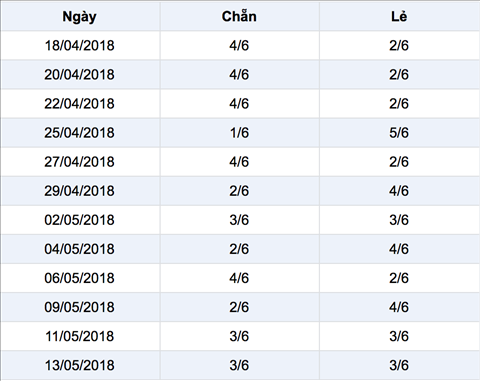Click the Lẻ column header
The height and width of the screenshot is (381, 480).
(x=399, y=16)
